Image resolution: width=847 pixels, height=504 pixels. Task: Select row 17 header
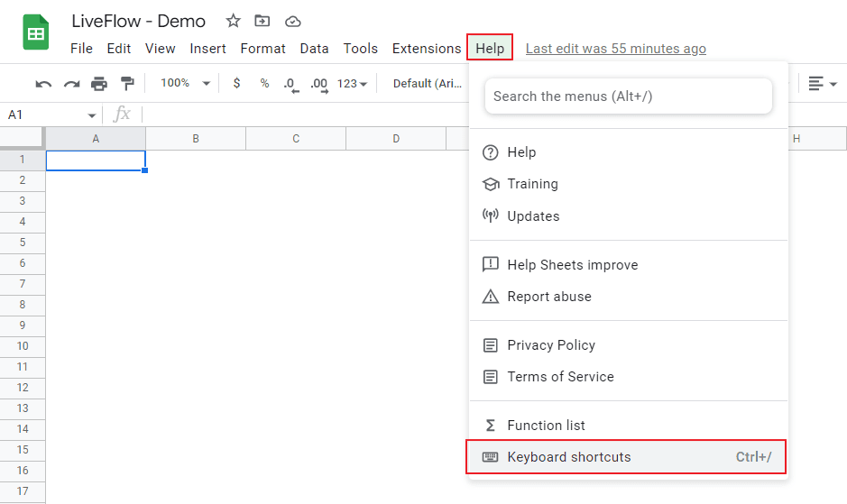click(23, 491)
